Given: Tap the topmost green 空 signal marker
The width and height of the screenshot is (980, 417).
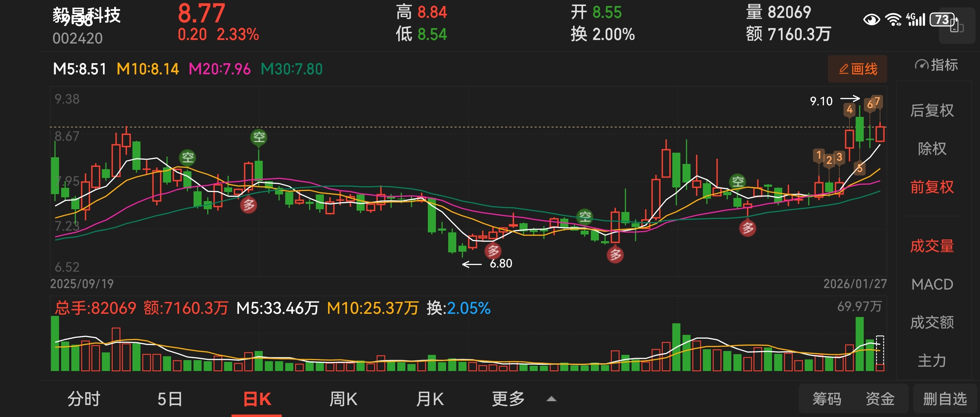Looking at the screenshot, I should pos(259,137).
